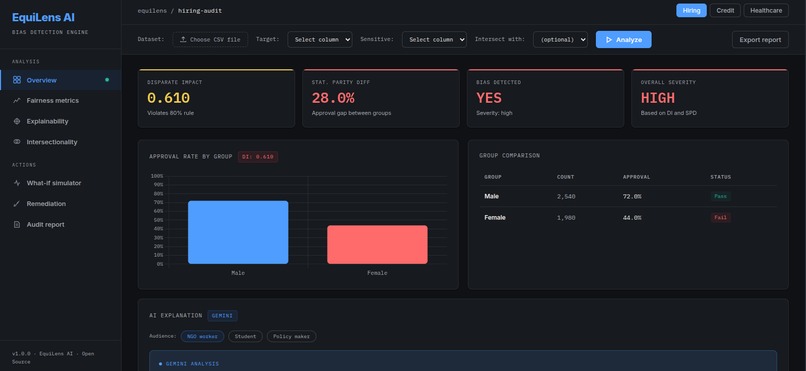Open the Explainability section

pyautogui.click(x=61, y=121)
